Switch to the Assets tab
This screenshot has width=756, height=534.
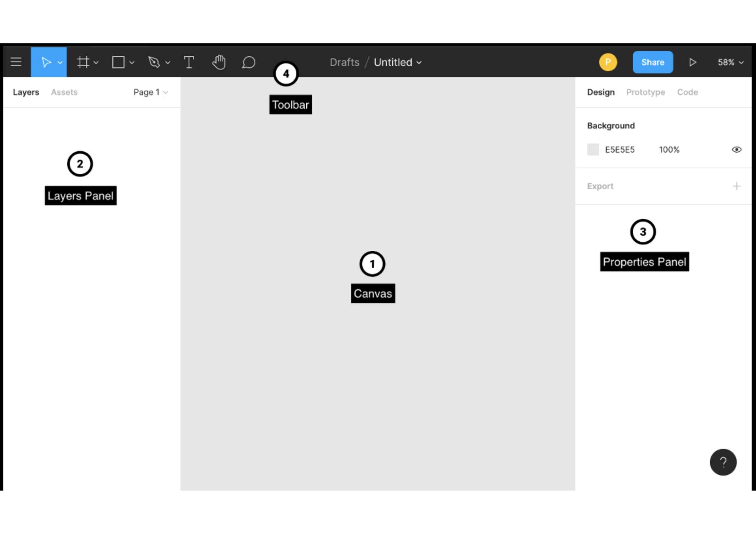click(64, 92)
